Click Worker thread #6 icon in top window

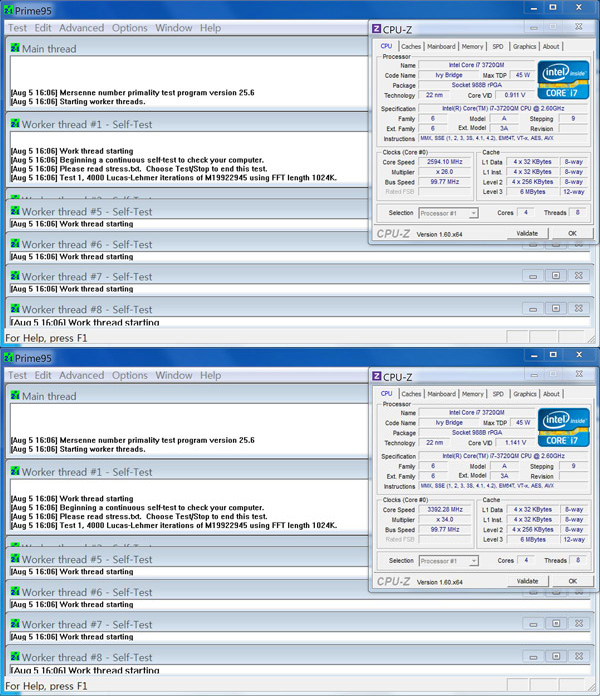16,243
